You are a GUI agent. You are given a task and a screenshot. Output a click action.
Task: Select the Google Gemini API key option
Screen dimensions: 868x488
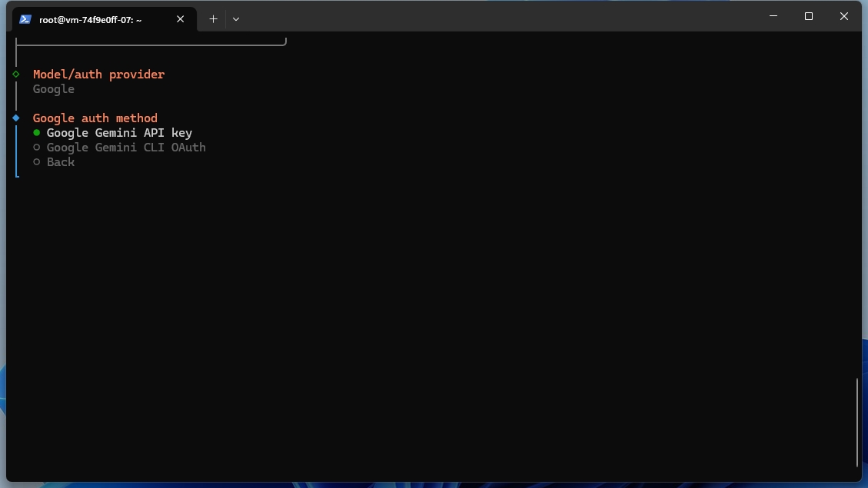coord(119,132)
